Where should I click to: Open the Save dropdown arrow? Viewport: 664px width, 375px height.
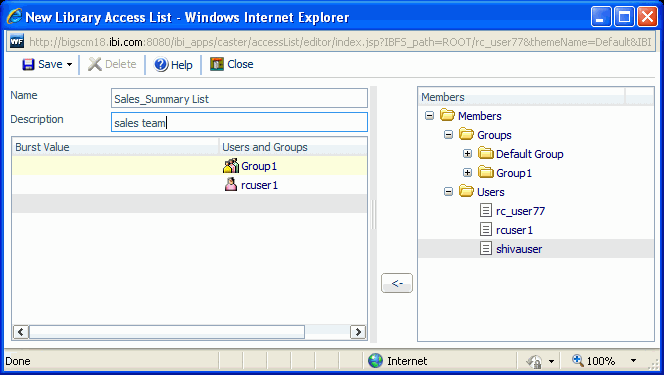coord(69,65)
